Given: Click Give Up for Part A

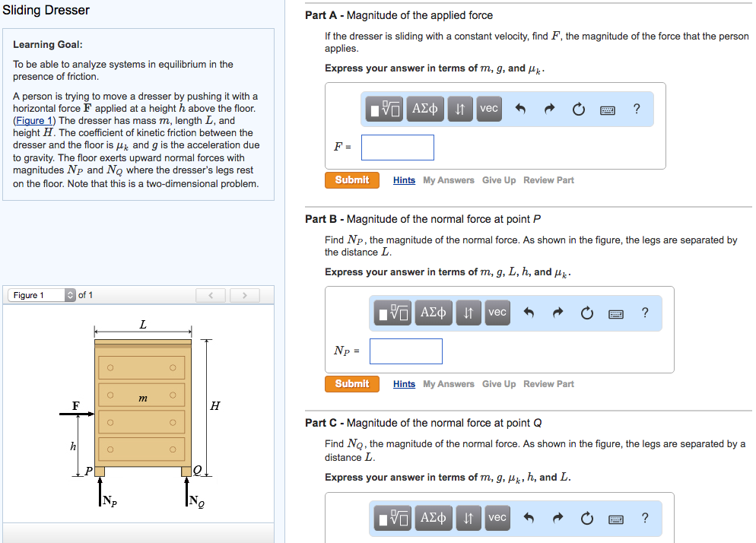Looking at the screenshot, I should 499,180.
